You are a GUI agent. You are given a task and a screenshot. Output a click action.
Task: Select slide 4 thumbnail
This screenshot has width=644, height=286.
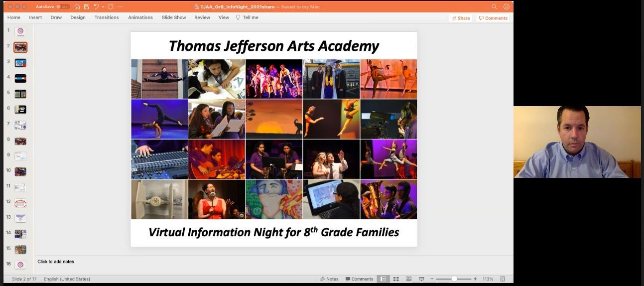(x=20, y=78)
